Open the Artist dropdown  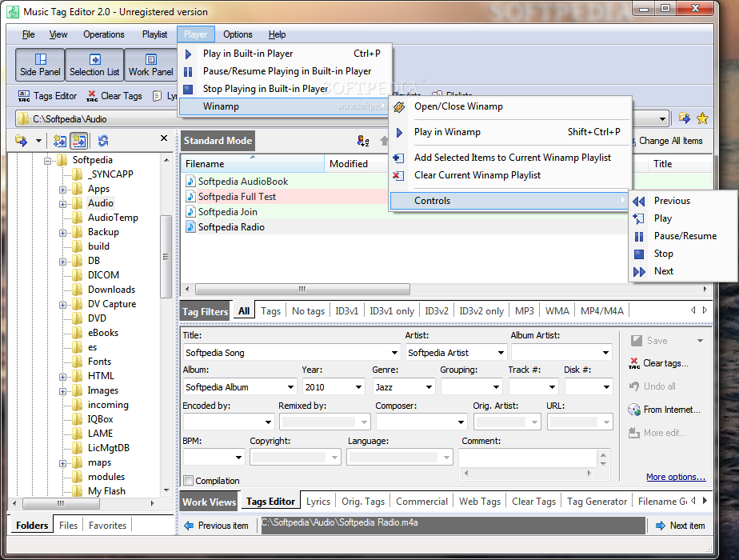click(501, 353)
